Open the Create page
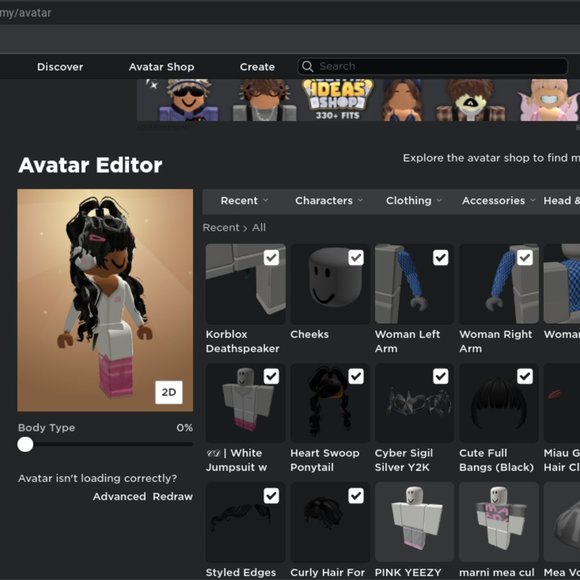Screen dimensions: 580x580 point(257,67)
